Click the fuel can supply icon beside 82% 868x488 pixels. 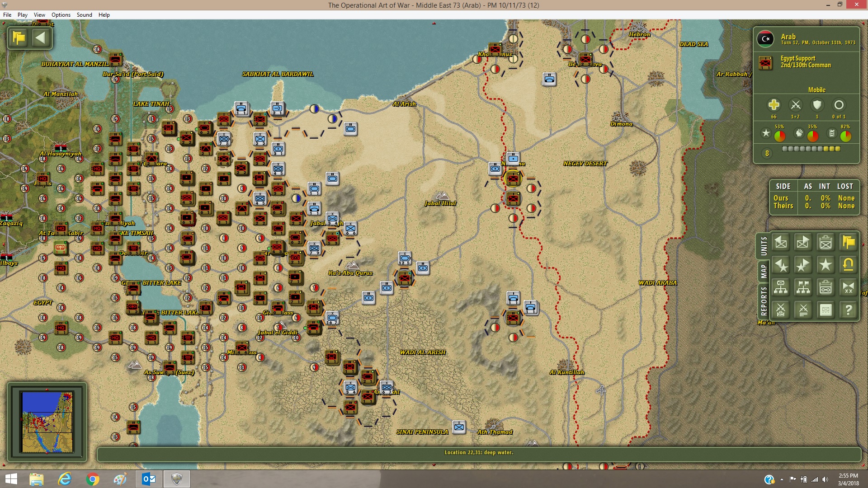(x=831, y=133)
